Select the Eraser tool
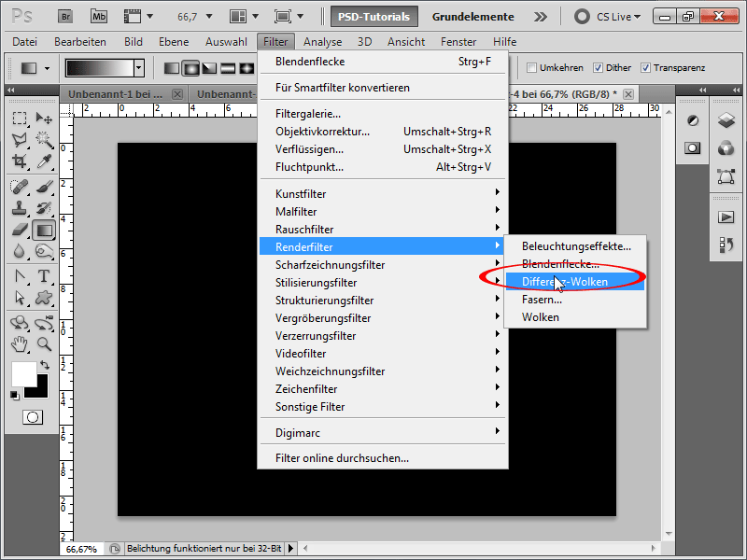The width and height of the screenshot is (747, 560). click(x=20, y=231)
